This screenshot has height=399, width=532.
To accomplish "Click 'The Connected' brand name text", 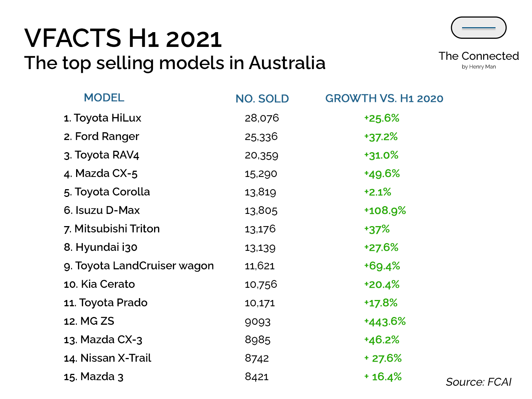I will point(478,56).
